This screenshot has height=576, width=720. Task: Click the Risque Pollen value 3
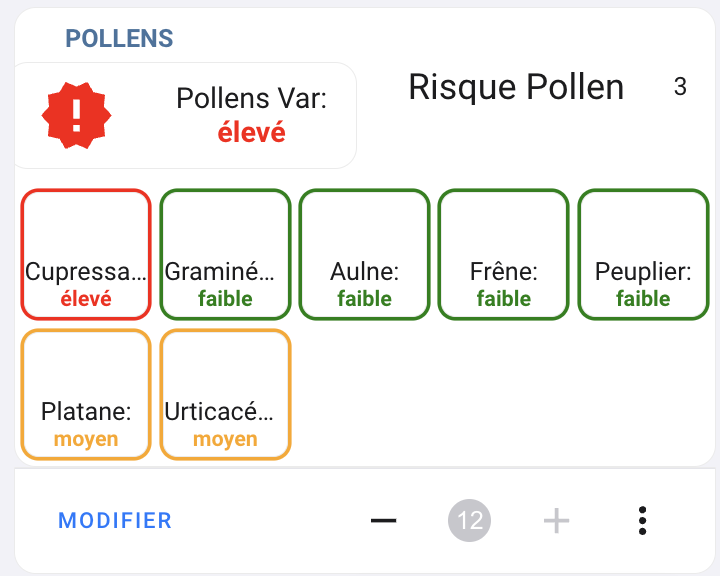[680, 88]
